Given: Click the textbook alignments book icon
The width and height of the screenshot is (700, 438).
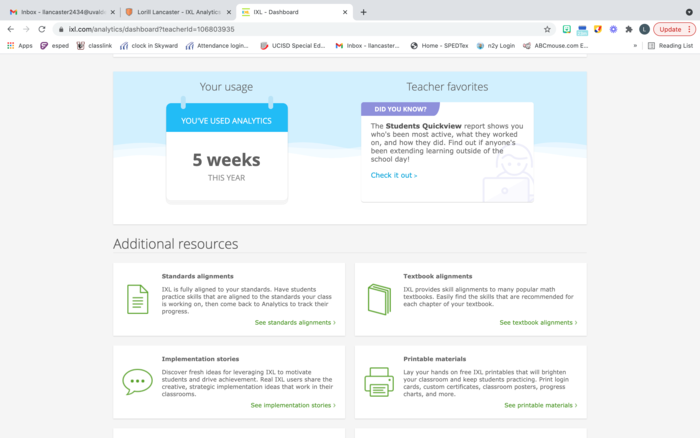Looking at the screenshot, I should (x=379, y=299).
